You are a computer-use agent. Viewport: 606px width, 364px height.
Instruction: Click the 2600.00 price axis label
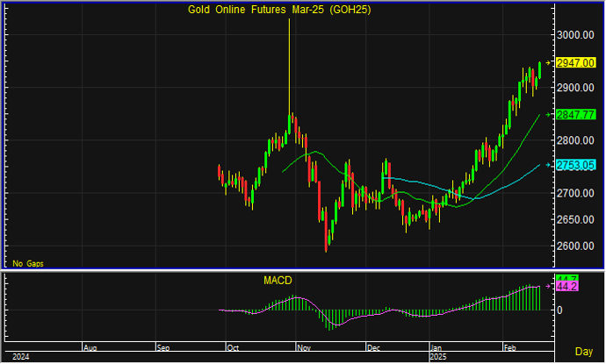click(x=575, y=246)
